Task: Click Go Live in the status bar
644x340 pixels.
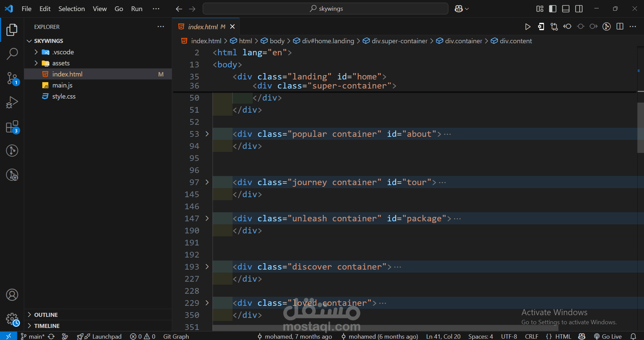Action: pyautogui.click(x=608, y=336)
